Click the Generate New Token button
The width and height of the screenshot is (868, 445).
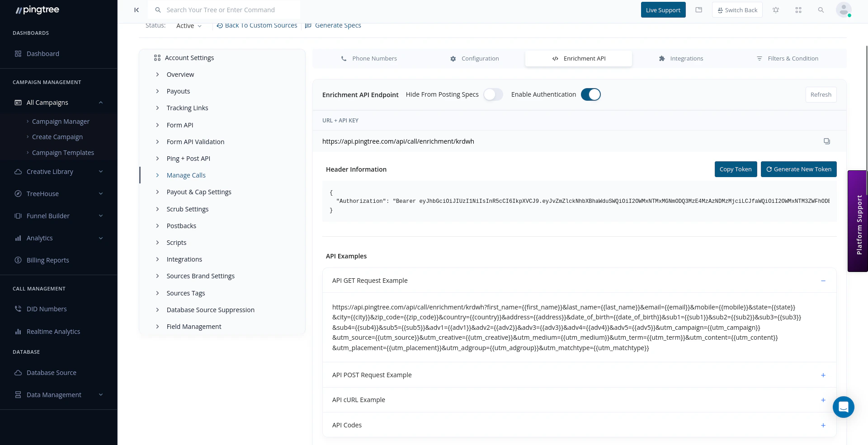click(798, 169)
